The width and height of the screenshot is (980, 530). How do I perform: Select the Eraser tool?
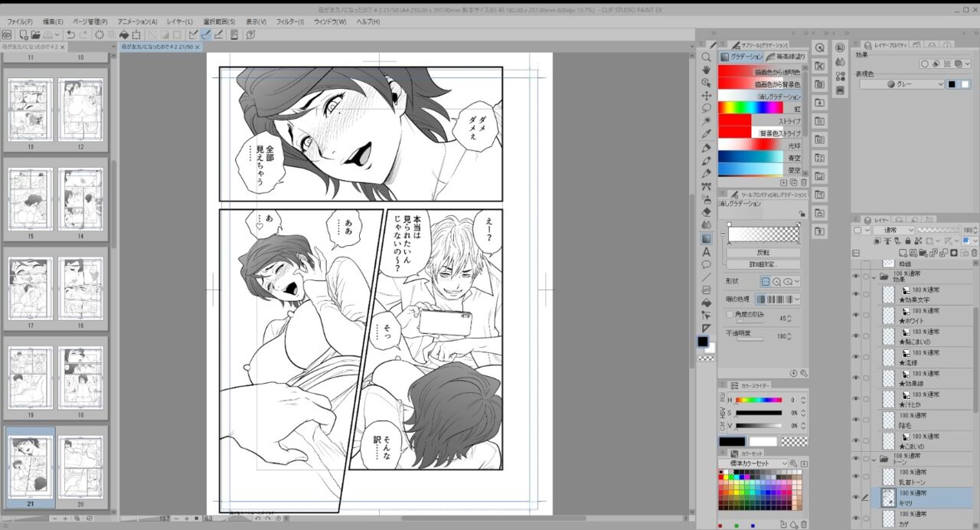[706, 212]
